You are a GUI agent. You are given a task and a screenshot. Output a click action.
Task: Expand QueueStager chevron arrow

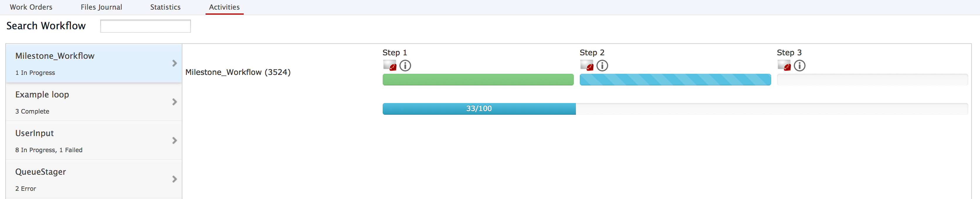(x=174, y=179)
